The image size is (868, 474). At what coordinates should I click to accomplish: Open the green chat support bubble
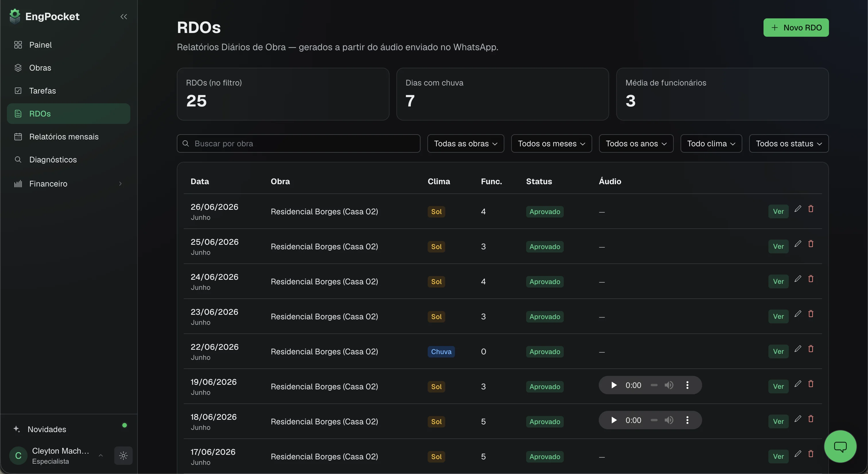point(840,446)
